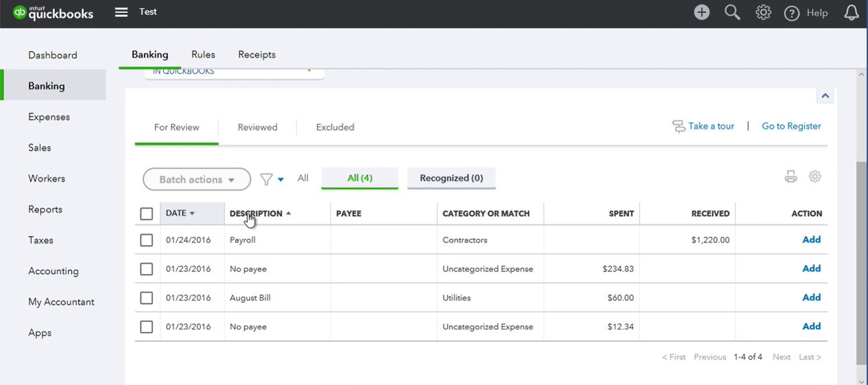This screenshot has width=868, height=385.
Task: Open the Batch actions dropdown
Action: point(197,179)
